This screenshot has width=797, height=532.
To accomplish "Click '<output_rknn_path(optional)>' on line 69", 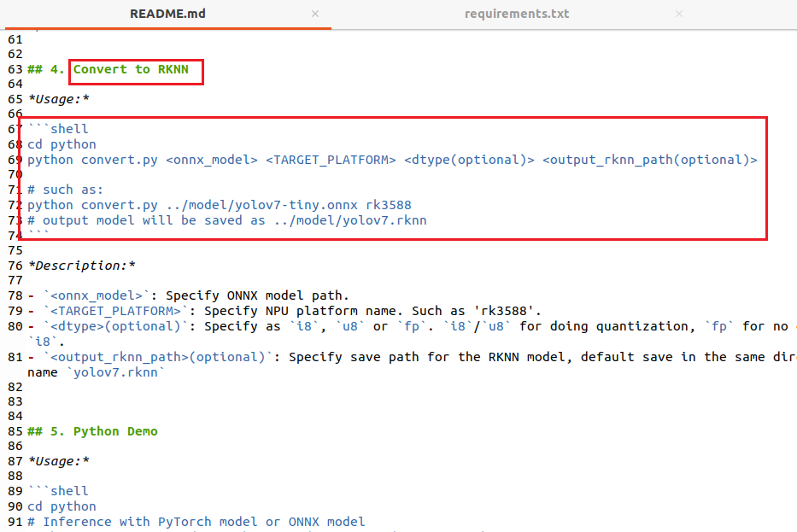I will tap(650, 160).
